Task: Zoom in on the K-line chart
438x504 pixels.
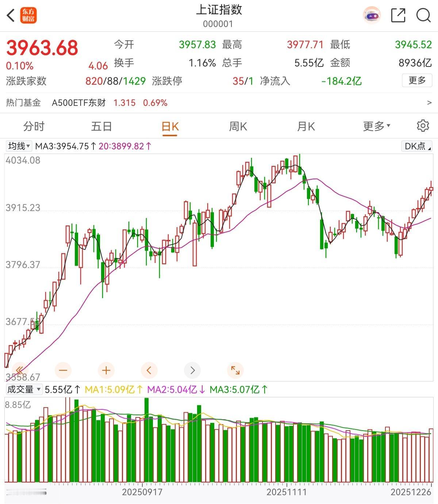Action: pyautogui.click(x=106, y=370)
